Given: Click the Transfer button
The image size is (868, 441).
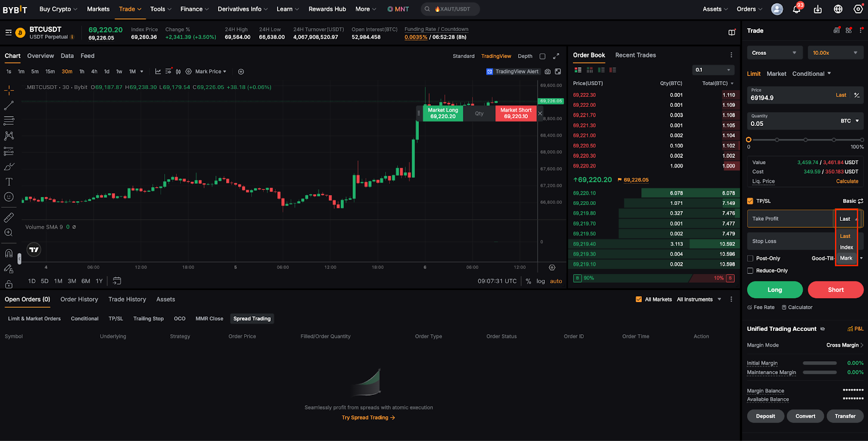Looking at the screenshot, I should pyautogui.click(x=845, y=416).
